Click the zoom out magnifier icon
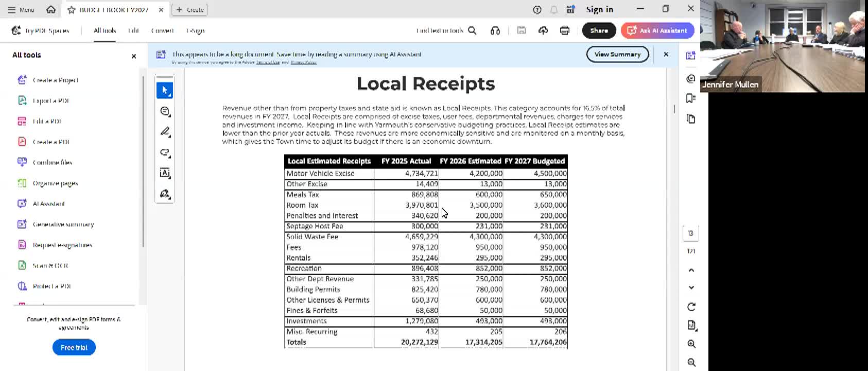 pos(691,362)
